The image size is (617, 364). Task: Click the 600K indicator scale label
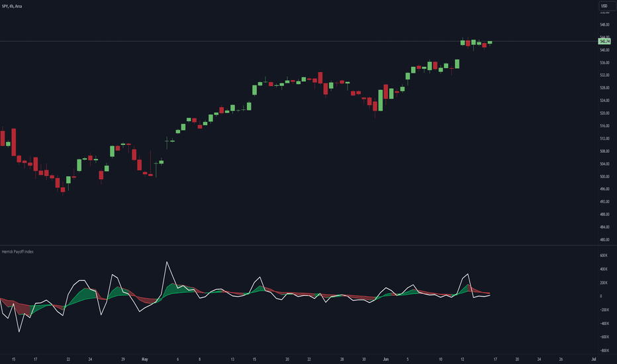pyautogui.click(x=604, y=255)
